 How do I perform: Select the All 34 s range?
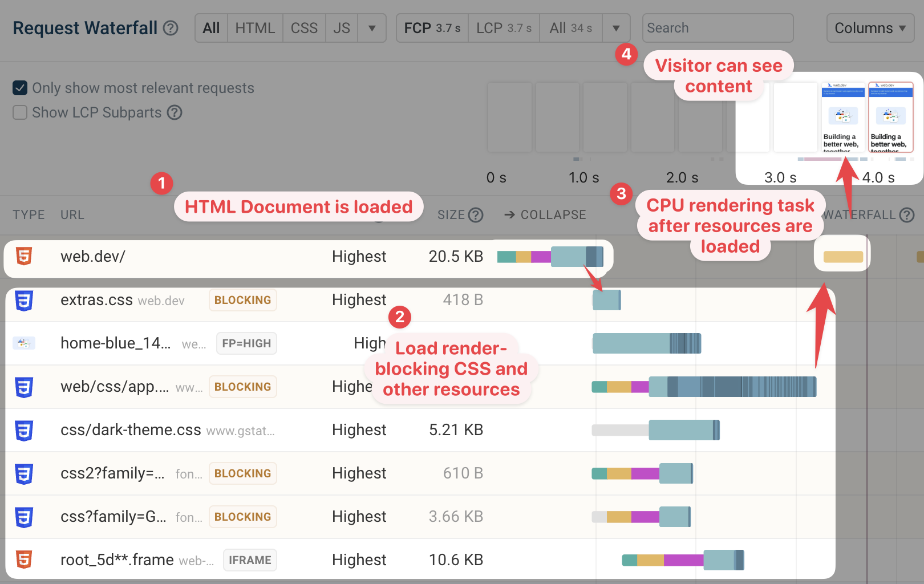(571, 28)
